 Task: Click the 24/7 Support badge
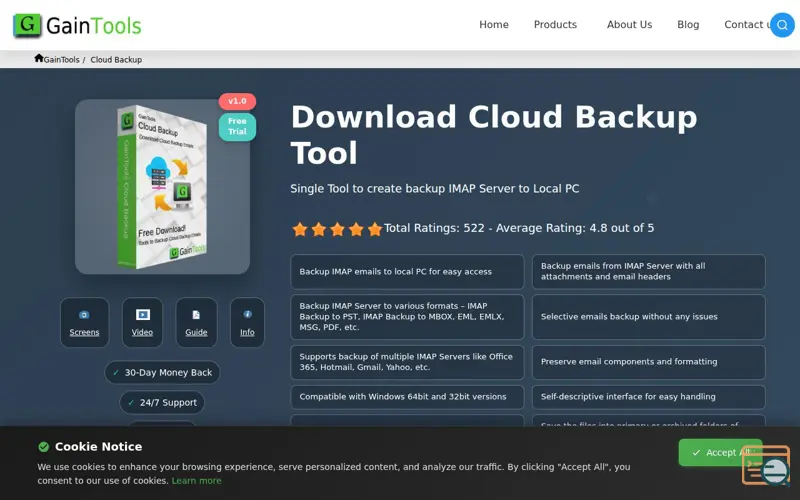[x=162, y=403]
